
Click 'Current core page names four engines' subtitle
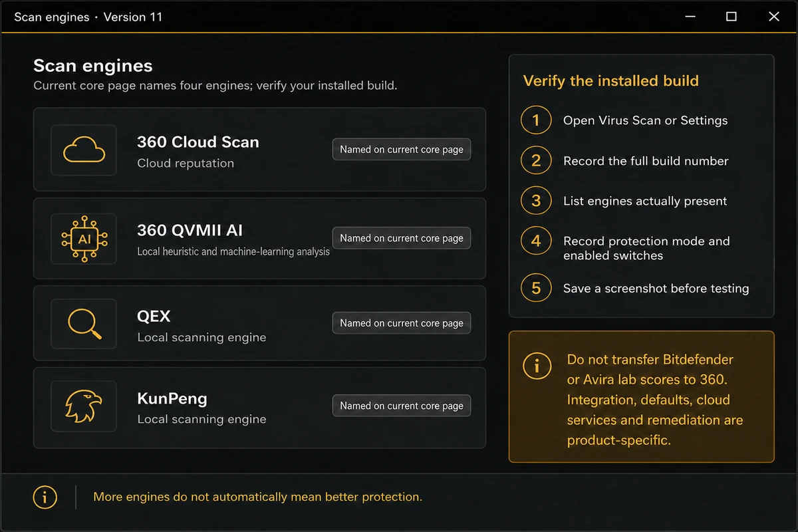point(215,86)
